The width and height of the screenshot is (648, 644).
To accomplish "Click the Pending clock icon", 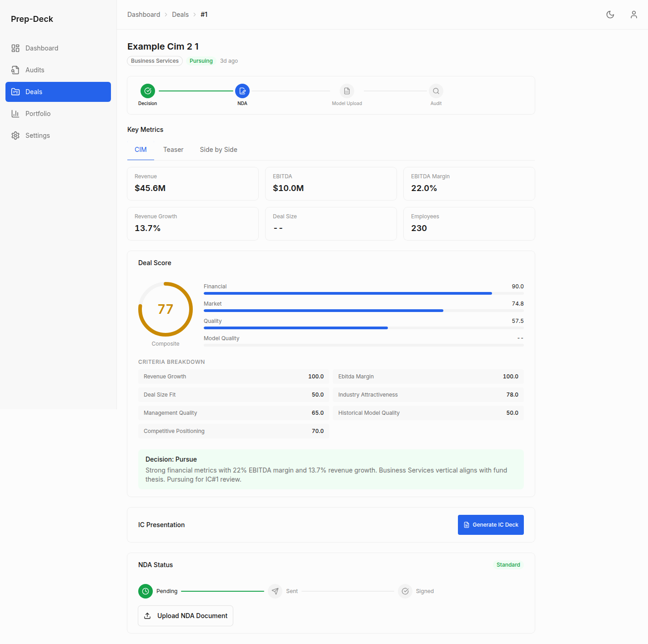I will coord(145,591).
